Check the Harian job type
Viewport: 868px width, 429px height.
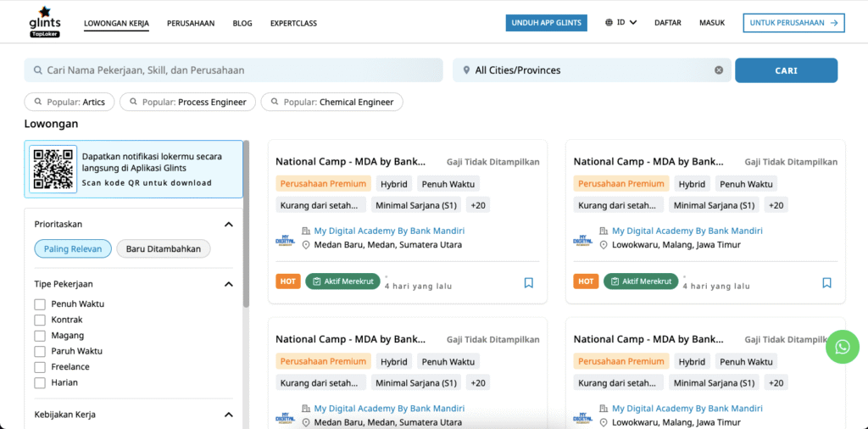(x=40, y=382)
